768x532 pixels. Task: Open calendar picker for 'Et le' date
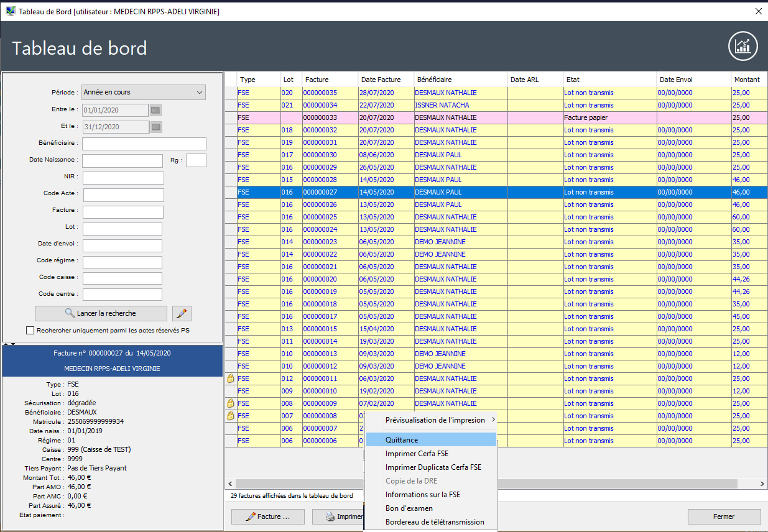[156, 127]
